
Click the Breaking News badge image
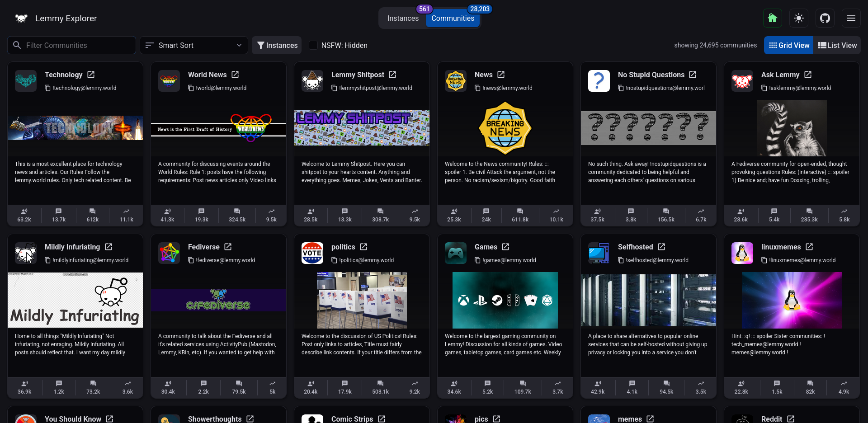point(505,128)
